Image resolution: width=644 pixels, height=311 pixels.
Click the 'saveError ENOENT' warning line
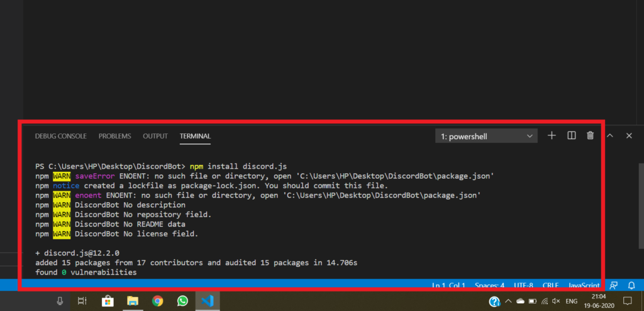(x=265, y=176)
